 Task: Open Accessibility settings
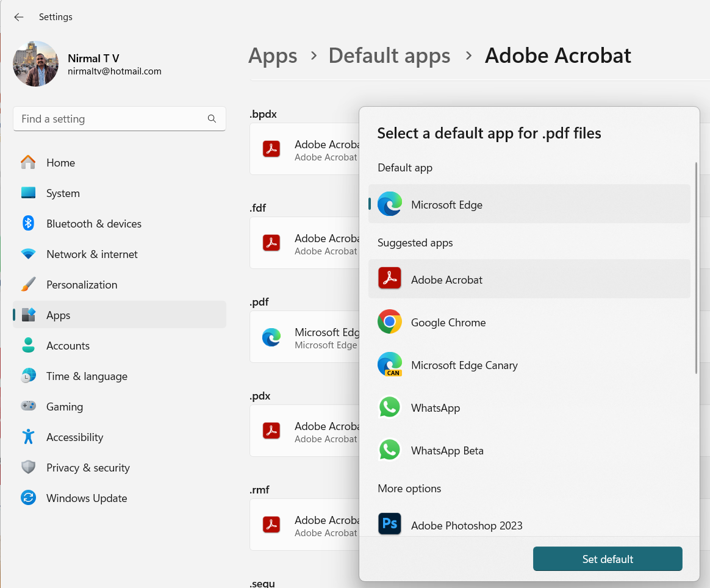[x=120, y=437]
